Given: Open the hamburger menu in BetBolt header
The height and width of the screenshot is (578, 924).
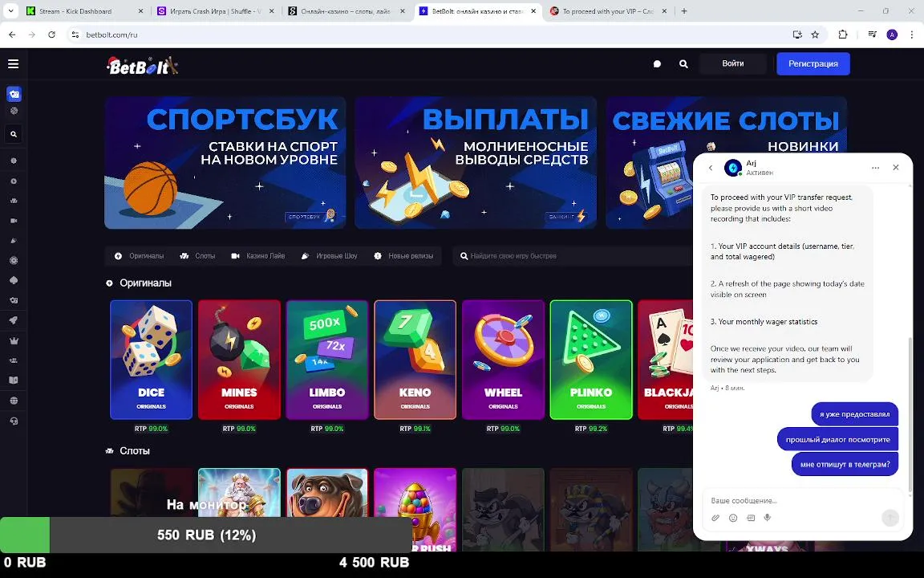Looking at the screenshot, I should [13, 63].
